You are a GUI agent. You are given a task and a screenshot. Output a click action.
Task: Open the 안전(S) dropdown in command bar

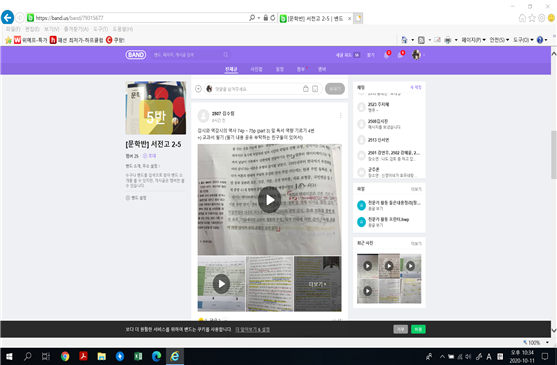point(499,40)
